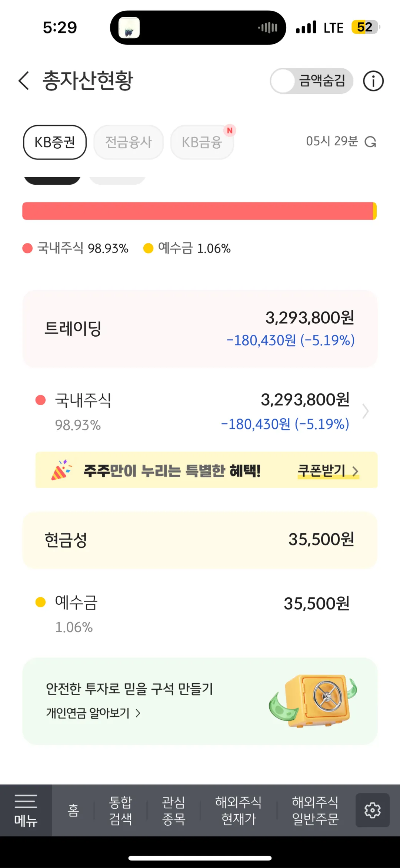Tap the 쿠폰받기 link
The image size is (400, 868).
[x=328, y=471]
